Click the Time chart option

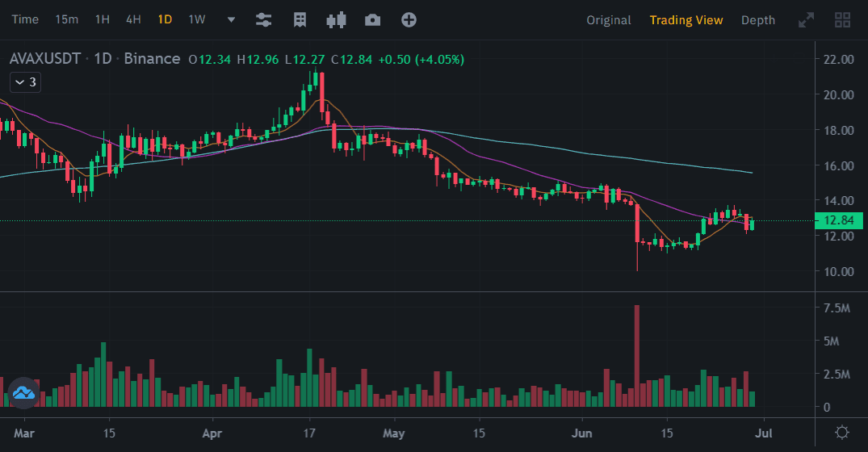[25, 19]
